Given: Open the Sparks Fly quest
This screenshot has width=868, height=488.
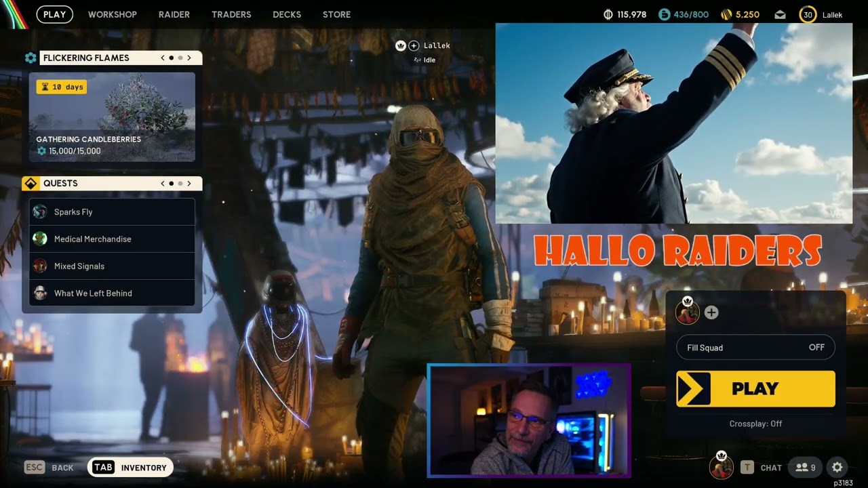Looking at the screenshot, I should (113, 211).
